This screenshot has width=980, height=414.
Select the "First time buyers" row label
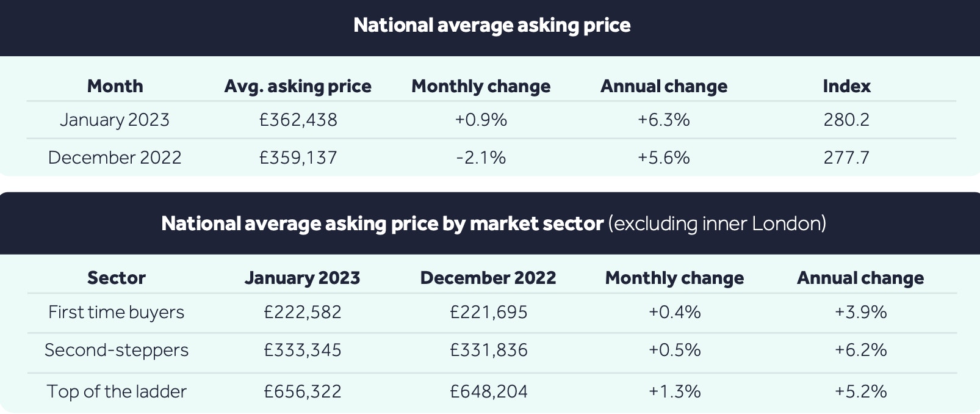pos(117,312)
